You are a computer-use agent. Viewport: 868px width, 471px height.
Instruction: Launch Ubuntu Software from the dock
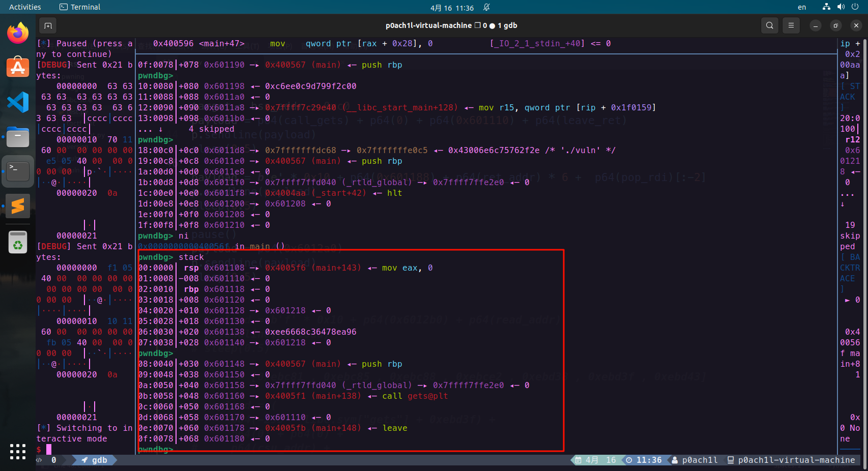[x=18, y=67]
